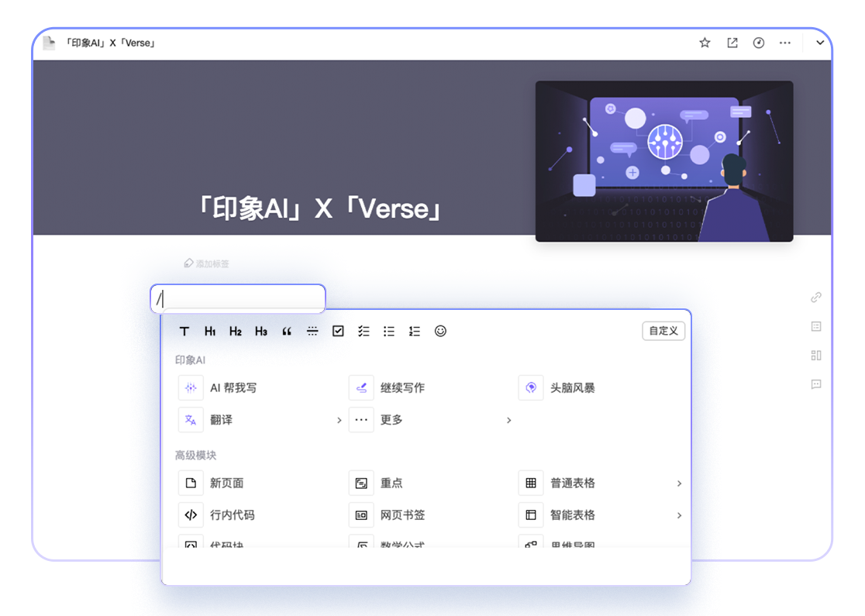Image resolution: width=865 pixels, height=616 pixels.
Task: Star this note as favorite
Action: click(705, 43)
